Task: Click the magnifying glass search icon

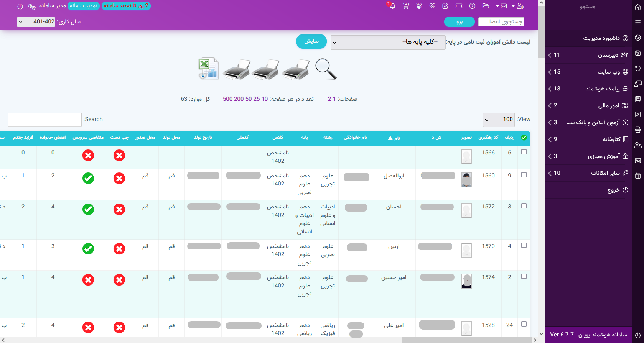Action: pyautogui.click(x=326, y=69)
